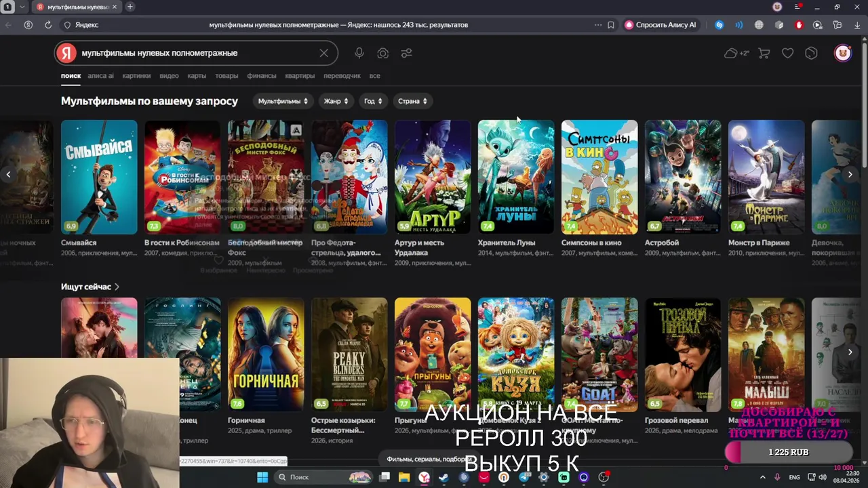The image size is (868, 488).
Task: Open the Смывайся movie poster
Action: (99, 177)
